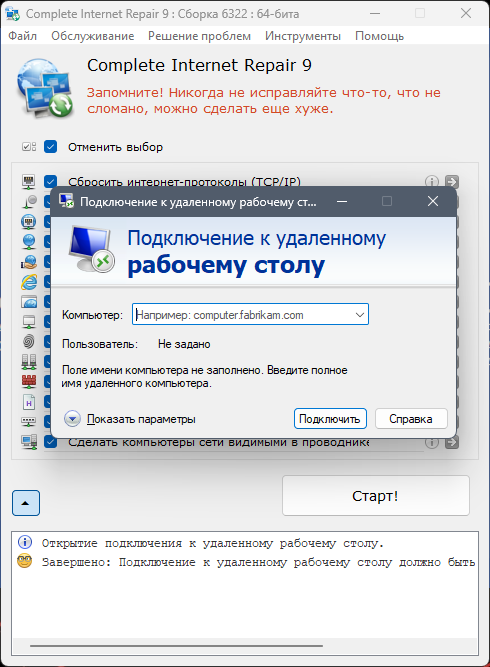Viewport: 490px width, 667px height.
Task: Open the Инструменты menu
Action: pyautogui.click(x=303, y=36)
